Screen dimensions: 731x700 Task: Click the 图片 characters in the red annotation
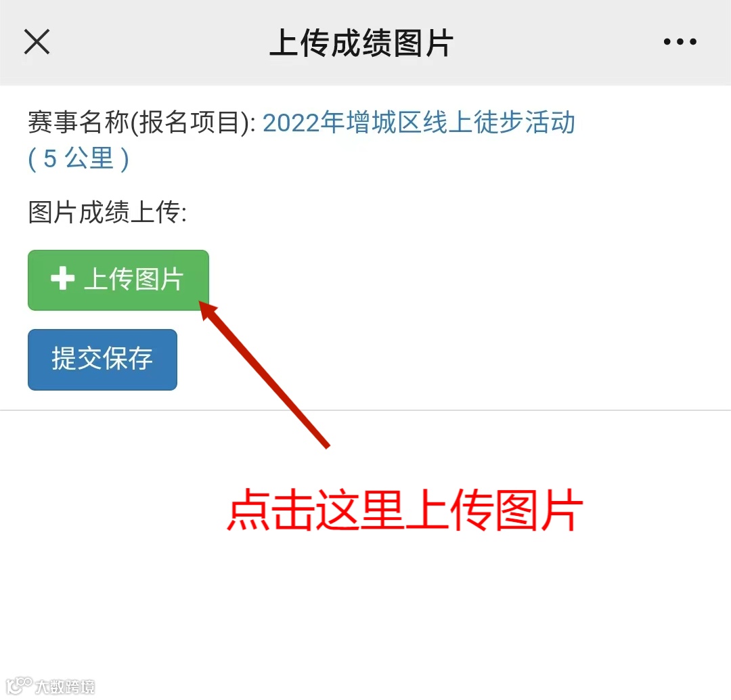pyautogui.click(x=539, y=510)
